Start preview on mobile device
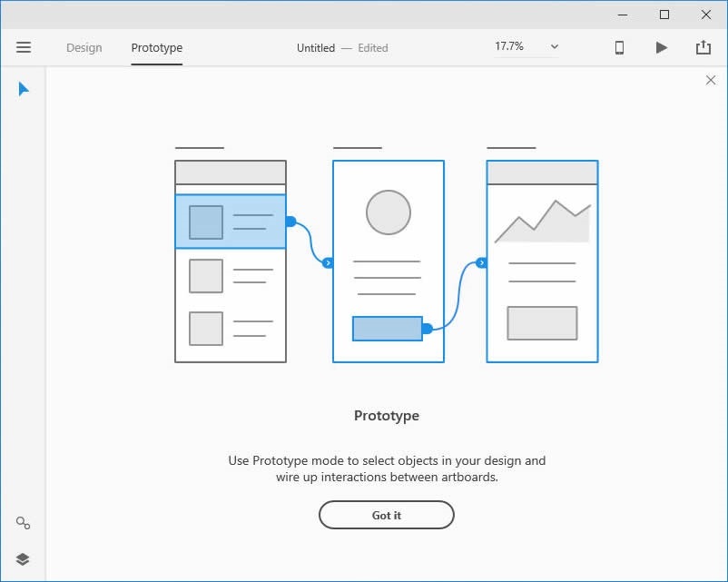Viewport: 728px width, 582px height. [x=619, y=47]
